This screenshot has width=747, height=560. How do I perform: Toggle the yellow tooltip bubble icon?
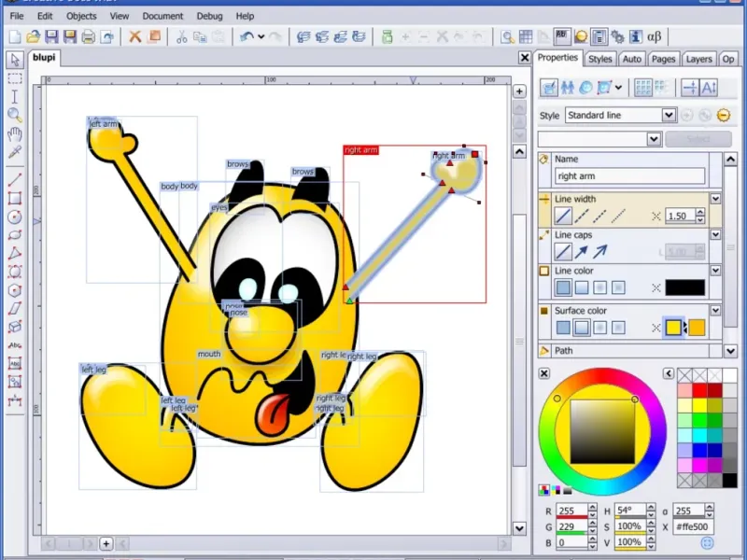point(581,36)
